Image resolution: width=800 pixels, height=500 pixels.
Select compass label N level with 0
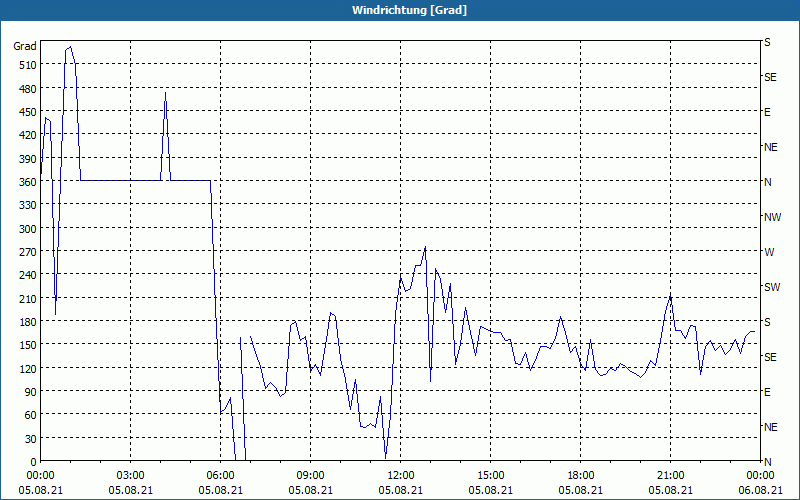click(768, 462)
